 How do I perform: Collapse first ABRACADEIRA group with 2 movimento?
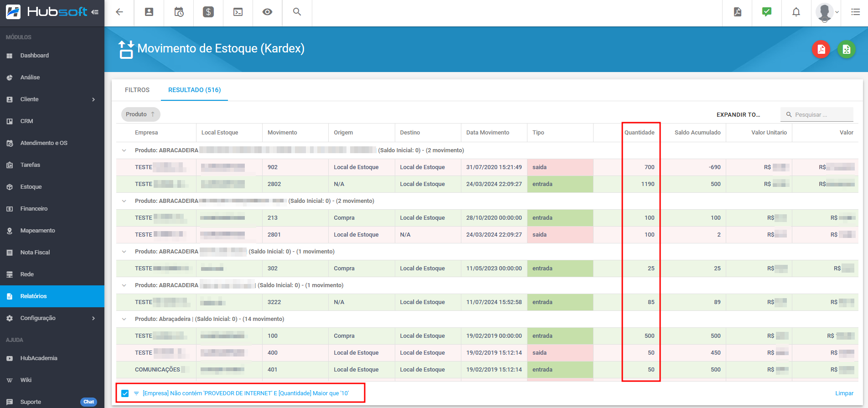pos(124,150)
